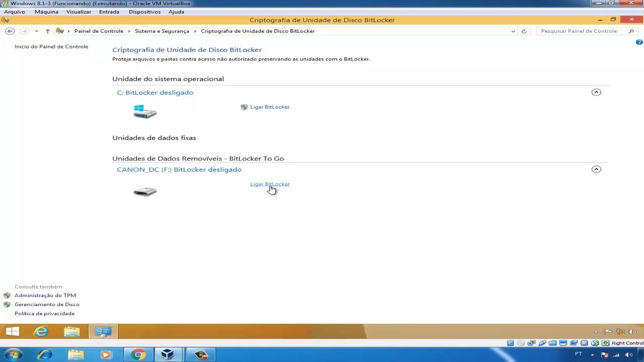Screen dimensions: 644x362
Task: Open the recent locations dropdown arrow
Action: (36, 31)
